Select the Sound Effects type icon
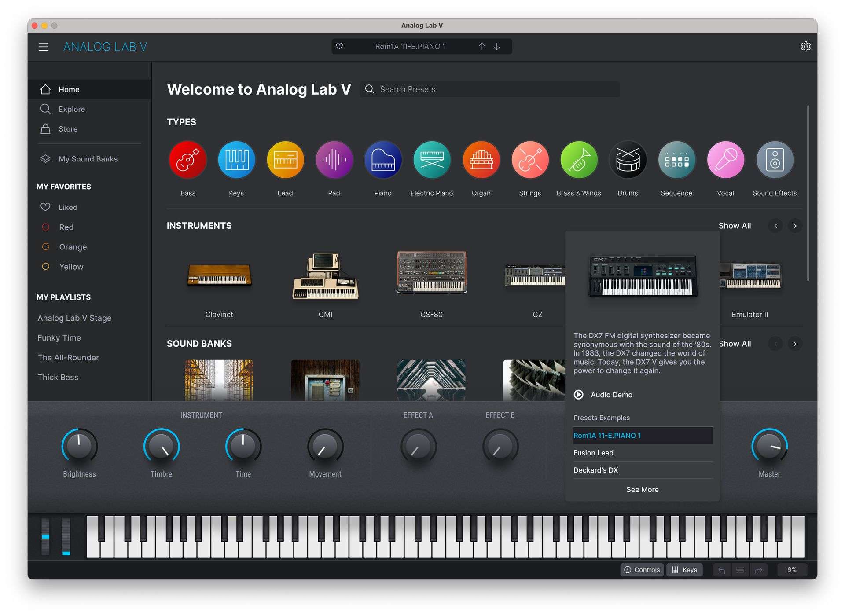 [x=775, y=160]
